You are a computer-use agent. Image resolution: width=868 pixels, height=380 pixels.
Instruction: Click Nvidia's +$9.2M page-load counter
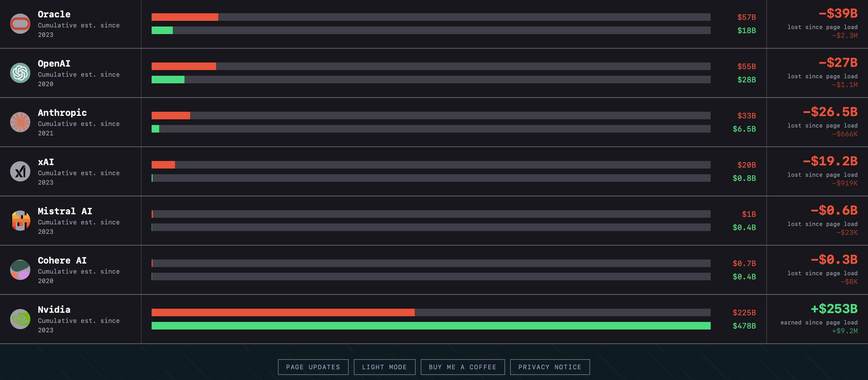tap(845, 330)
